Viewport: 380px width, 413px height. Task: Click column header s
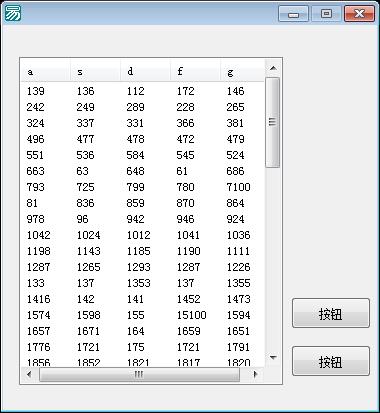tap(95, 71)
